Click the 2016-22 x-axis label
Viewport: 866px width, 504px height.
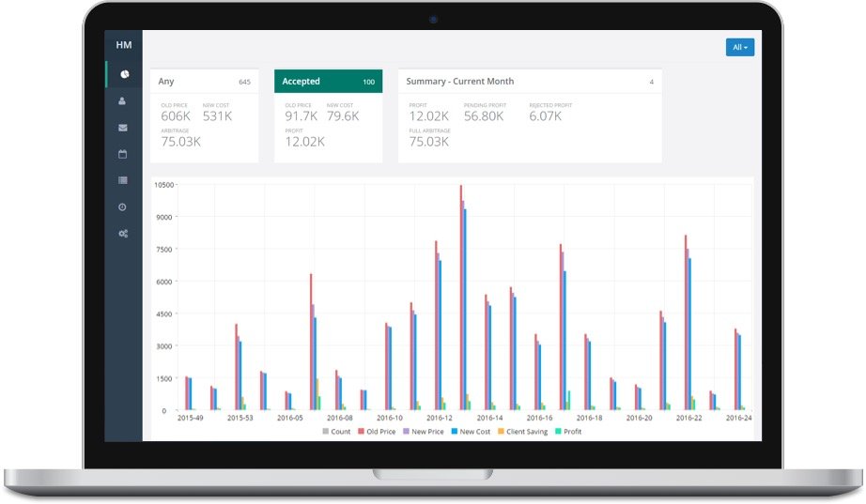(x=688, y=418)
